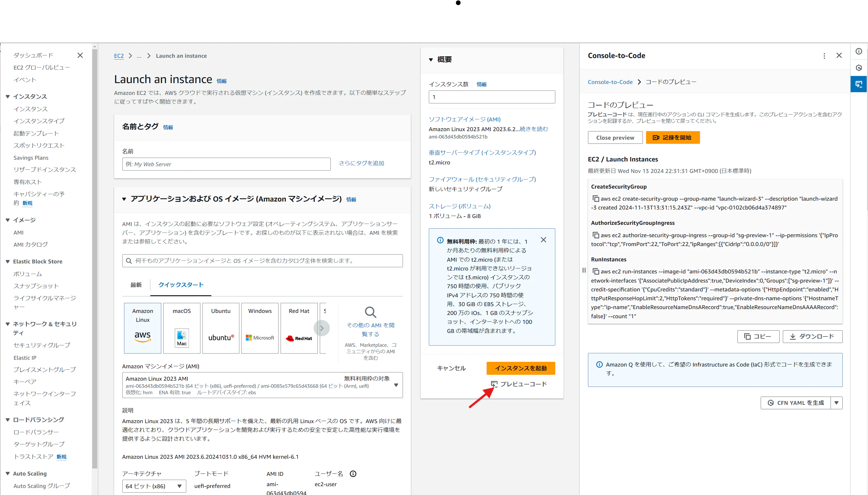Switch to the 最新 tab
This screenshot has height=495, width=868.
136,285
